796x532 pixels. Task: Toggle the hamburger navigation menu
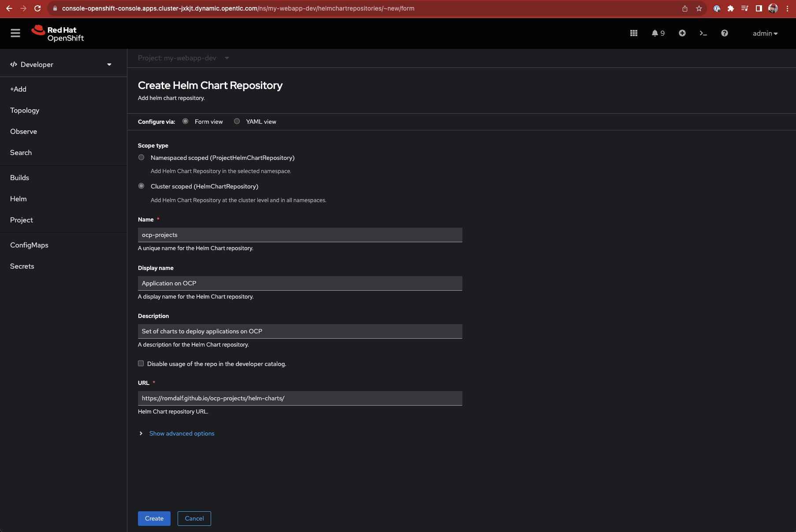(15, 33)
